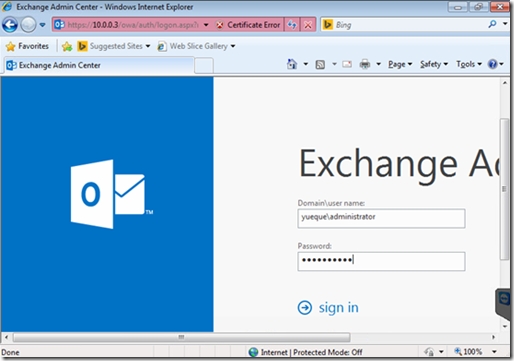Click the vertical scrollbar down arrow

(505, 326)
